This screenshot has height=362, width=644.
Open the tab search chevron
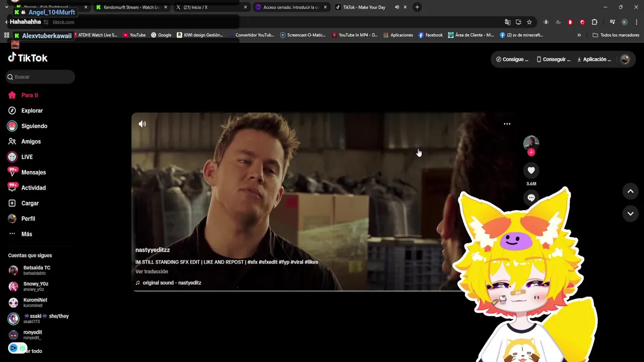coord(7,7)
